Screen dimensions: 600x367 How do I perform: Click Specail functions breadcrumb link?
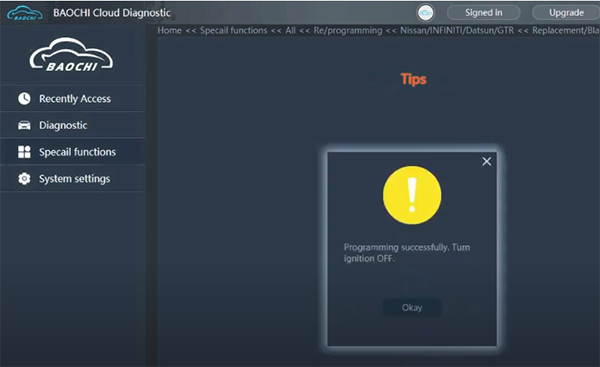[233, 31]
